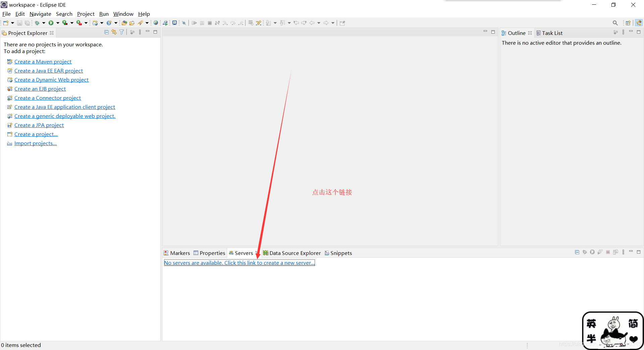This screenshot has width=644, height=350.
Task: Maximize the Servers bottom panel
Action: pos(639,252)
